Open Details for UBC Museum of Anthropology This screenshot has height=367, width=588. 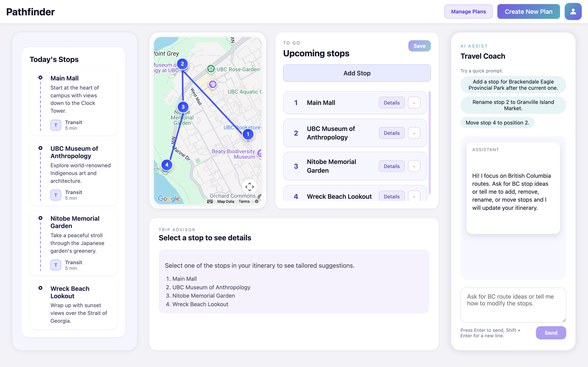392,133
